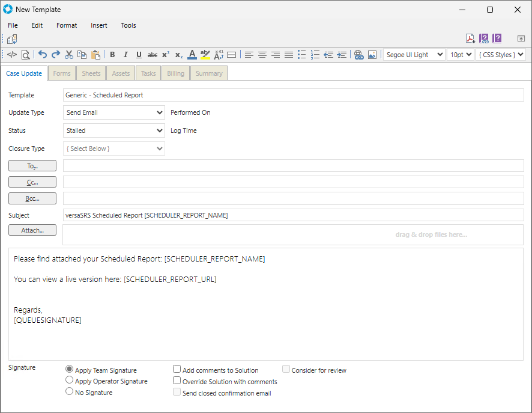
Task: Click the Bcc... recipient button
Action: coord(32,198)
